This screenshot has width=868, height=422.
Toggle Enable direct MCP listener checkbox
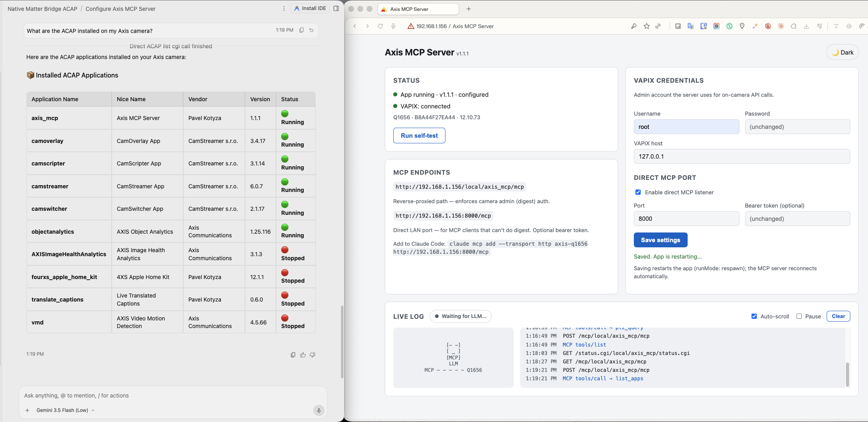pyautogui.click(x=638, y=192)
